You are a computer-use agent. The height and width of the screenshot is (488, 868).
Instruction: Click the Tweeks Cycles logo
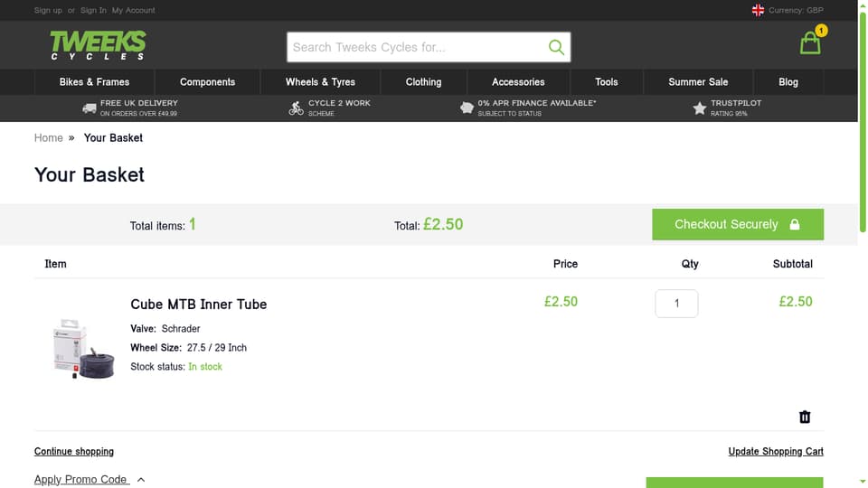[x=98, y=45]
